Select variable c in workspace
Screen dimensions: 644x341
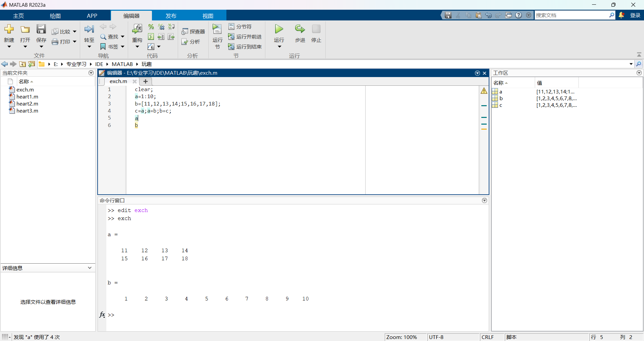click(501, 105)
